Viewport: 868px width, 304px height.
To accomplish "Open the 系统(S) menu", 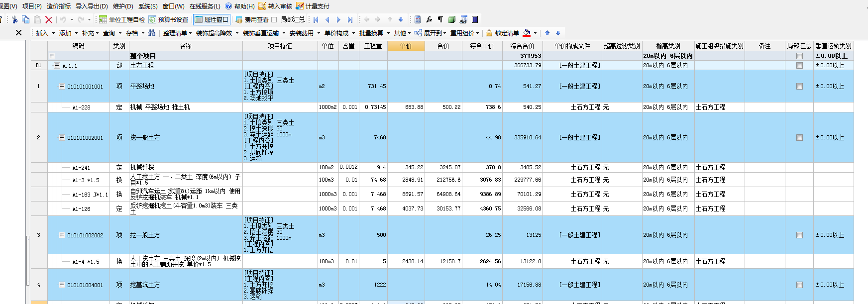I will click(148, 6).
